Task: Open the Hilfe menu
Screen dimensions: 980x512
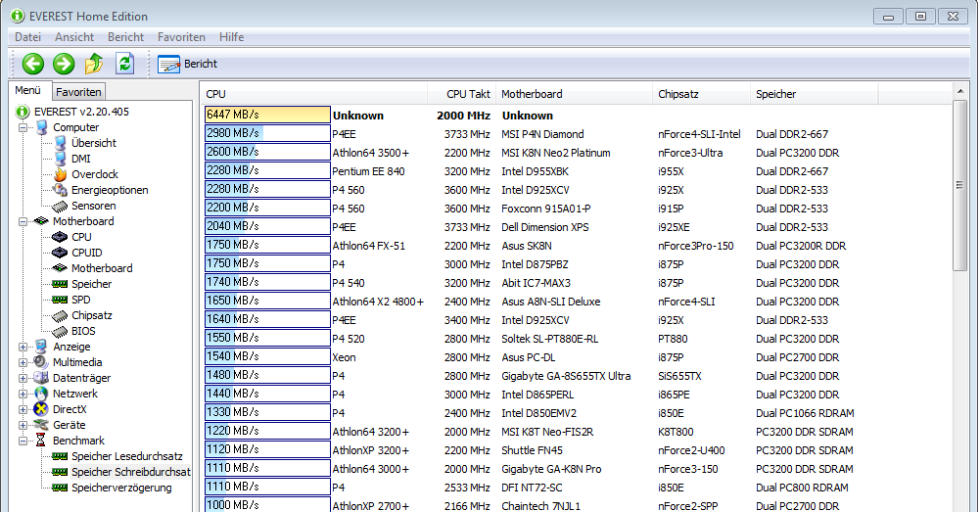Action: [x=231, y=37]
